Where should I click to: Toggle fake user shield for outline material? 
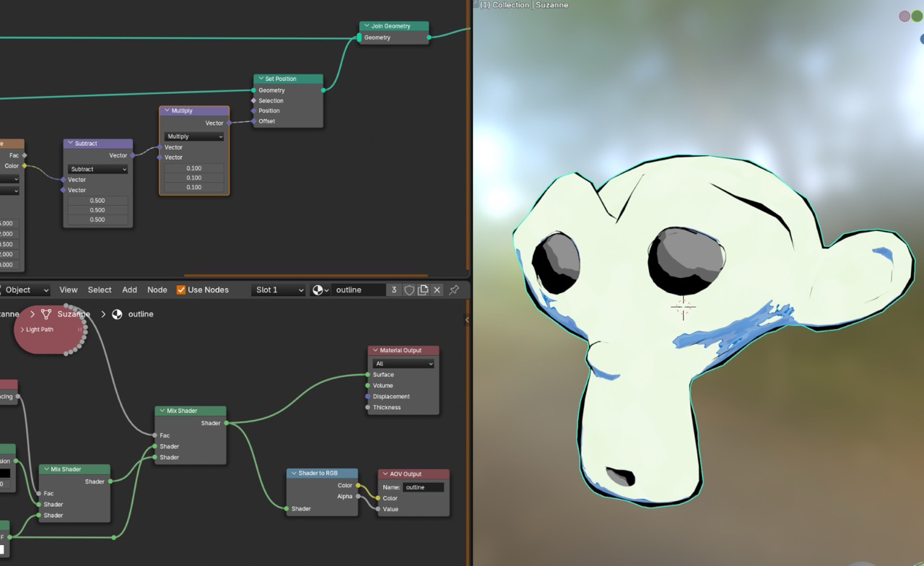[x=409, y=289]
